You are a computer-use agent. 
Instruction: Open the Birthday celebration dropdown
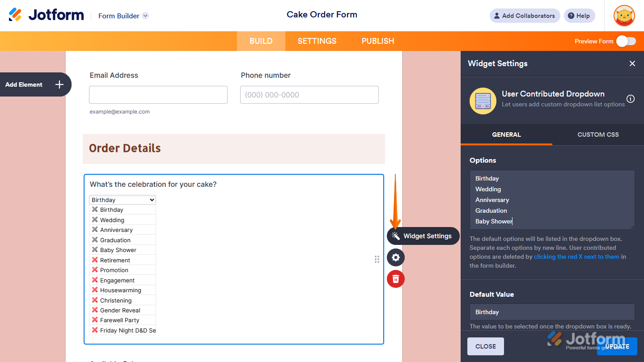pos(122,199)
